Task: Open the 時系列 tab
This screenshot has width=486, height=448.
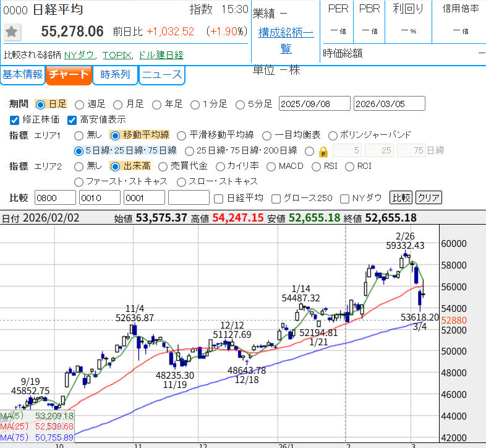Action: (x=115, y=75)
